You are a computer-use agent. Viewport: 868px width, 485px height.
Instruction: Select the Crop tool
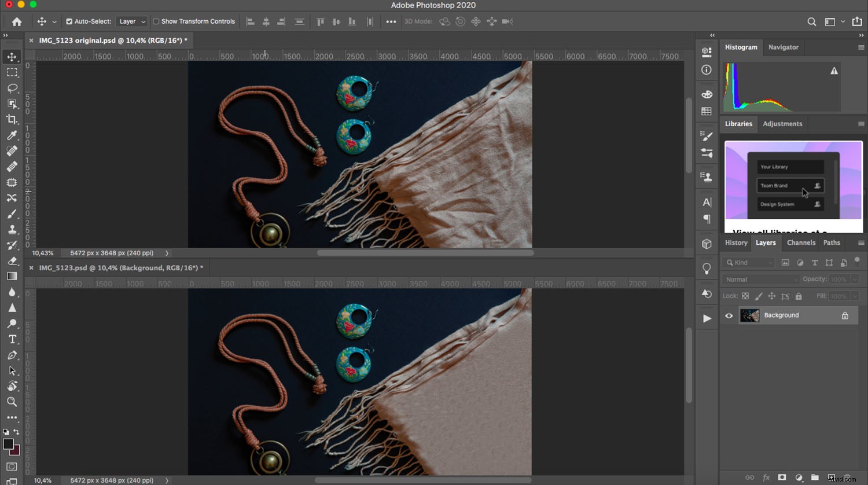click(x=12, y=120)
